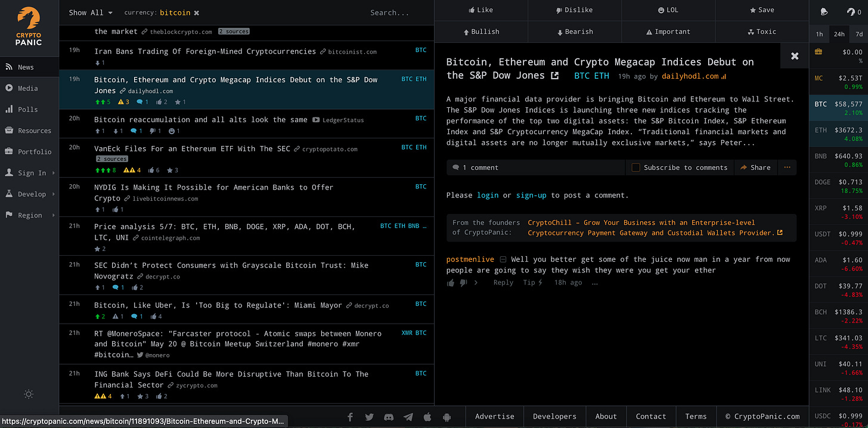
Task: Click the login link to comment
Action: click(488, 196)
